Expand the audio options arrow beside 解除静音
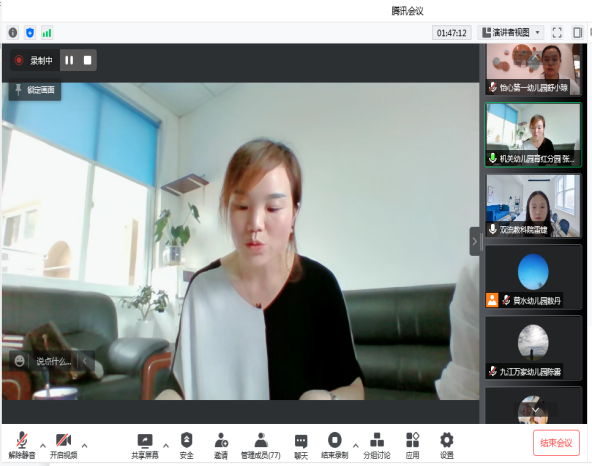The image size is (592, 466). coord(43,446)
